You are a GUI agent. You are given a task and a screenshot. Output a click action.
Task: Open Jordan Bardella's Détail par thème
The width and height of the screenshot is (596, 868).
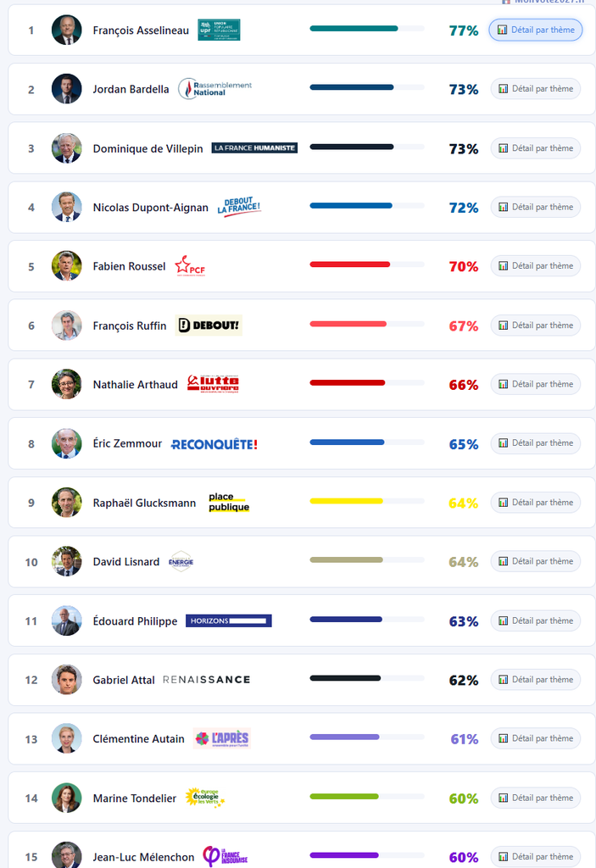(536, 89)
